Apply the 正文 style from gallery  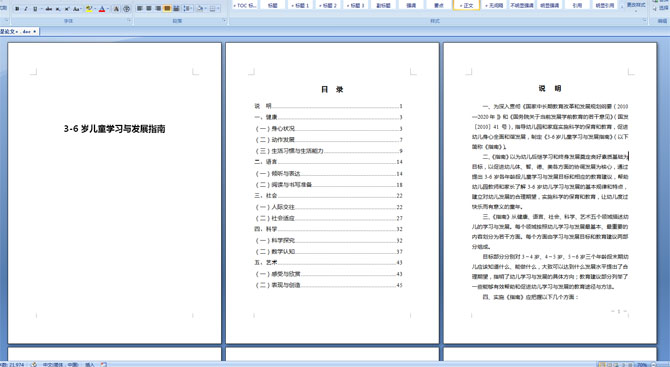(466, 6)
